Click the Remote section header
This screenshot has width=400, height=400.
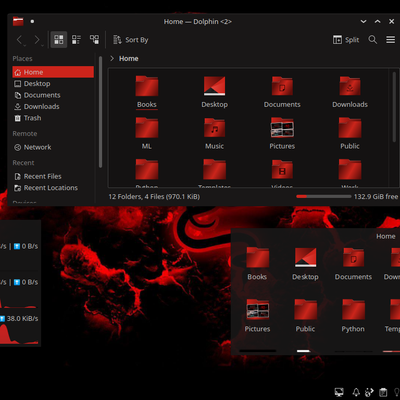tap(25, 134)
